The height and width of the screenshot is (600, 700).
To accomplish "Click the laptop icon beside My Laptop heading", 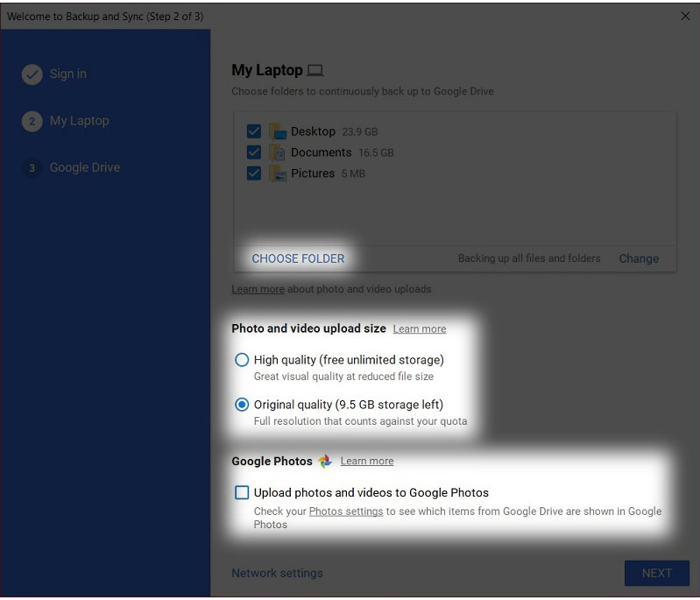I will click(x=315, y=71).
